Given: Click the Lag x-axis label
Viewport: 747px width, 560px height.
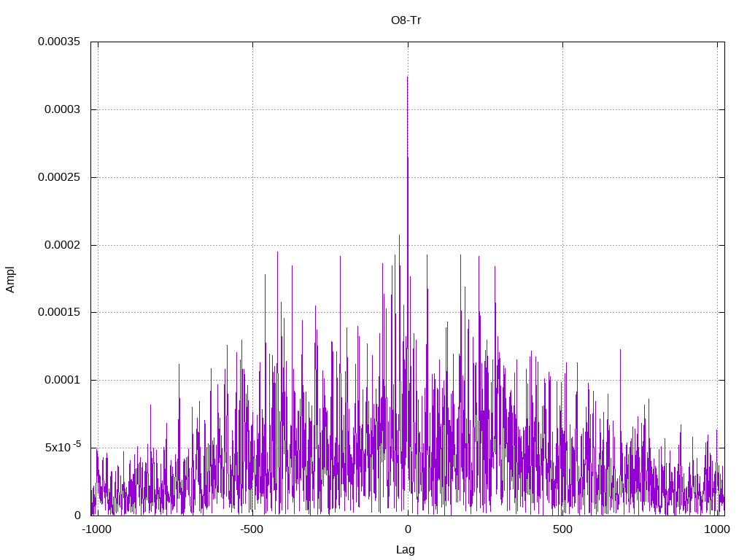Looking at the screenshot, I should 406,550.
